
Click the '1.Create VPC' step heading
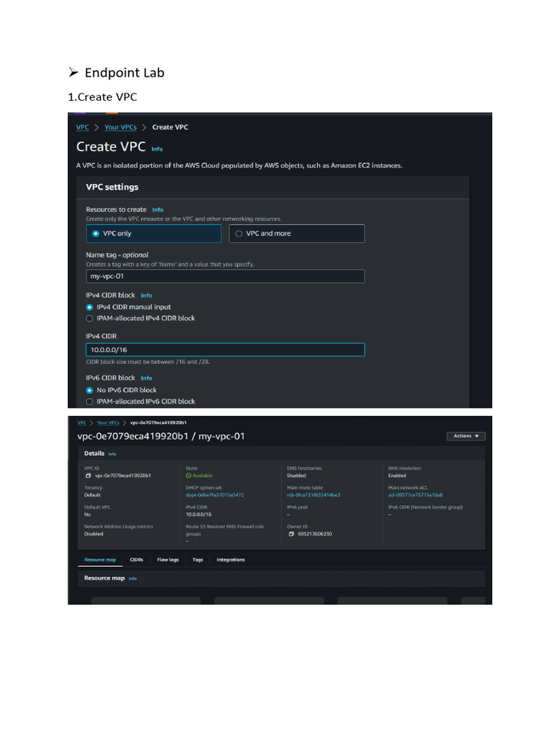[x=102, y=97]
